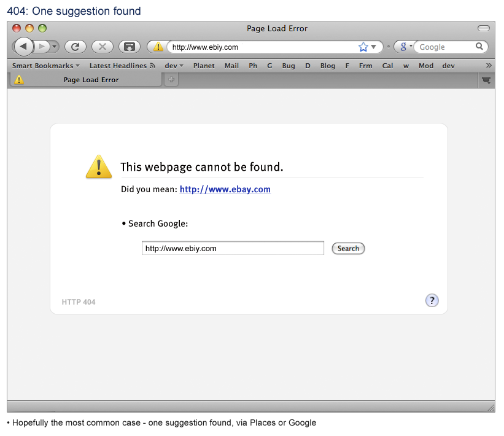Bookmark this page with the star icon
This screenshot has width=504, height=436.
point(363,47)
